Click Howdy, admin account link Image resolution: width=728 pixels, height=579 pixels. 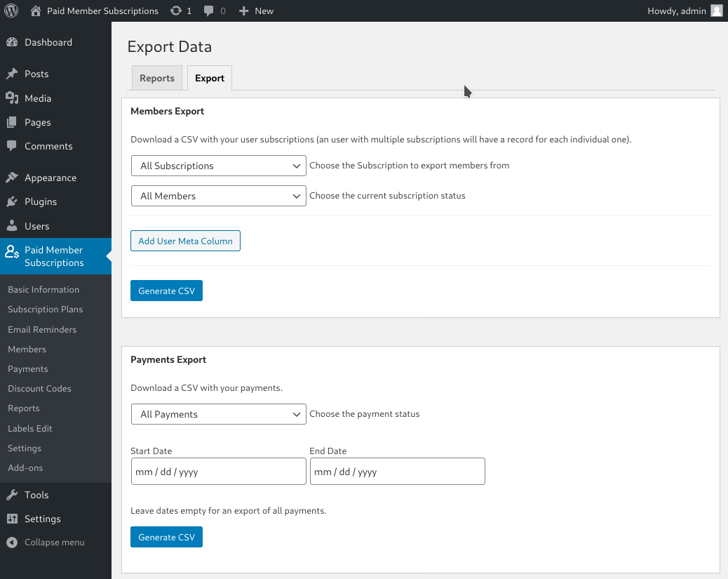tap(677, 11)
